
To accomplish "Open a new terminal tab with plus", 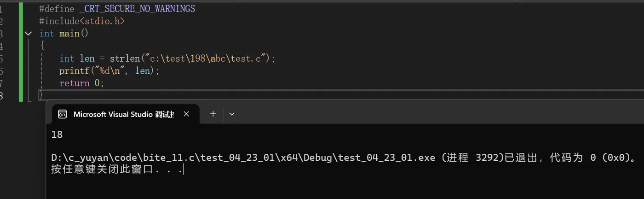I will (213, 114).
